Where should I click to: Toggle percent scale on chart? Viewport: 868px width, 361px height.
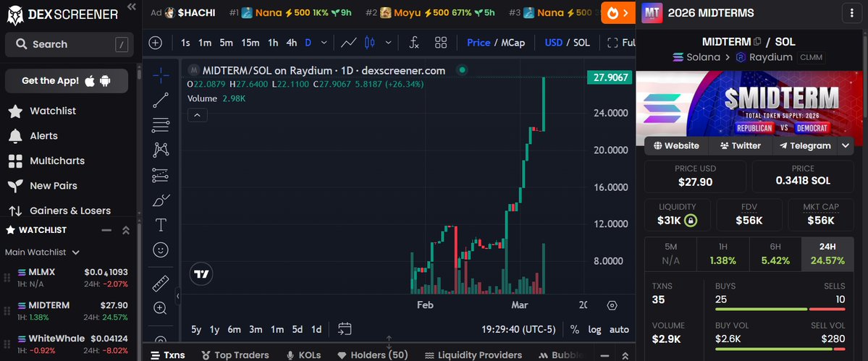[x=575, y=329]
